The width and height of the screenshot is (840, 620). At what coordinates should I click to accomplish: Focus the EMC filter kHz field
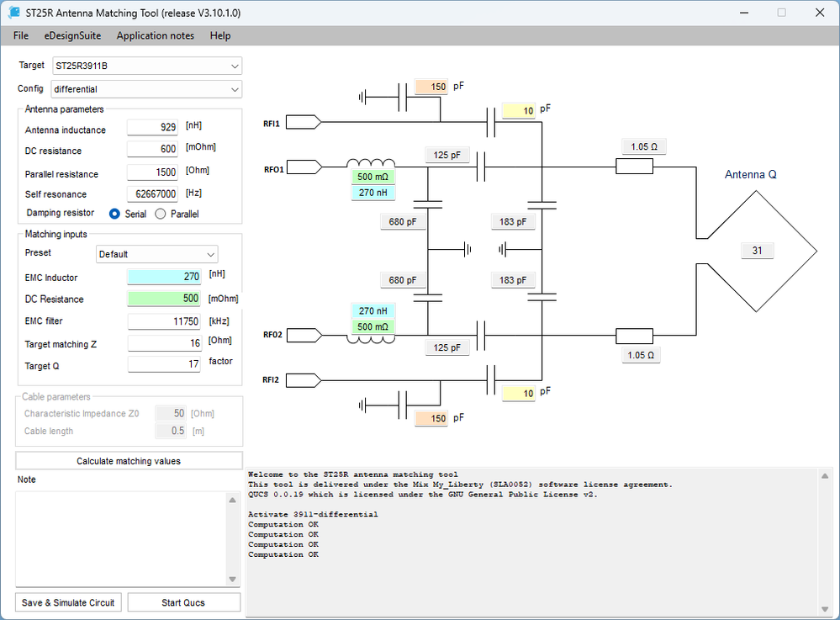(x=164, y=321)
